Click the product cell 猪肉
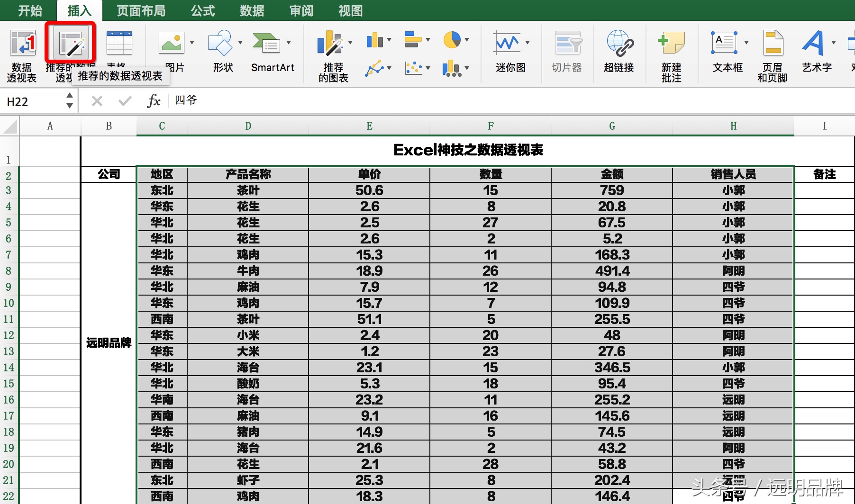The image size is (855, 504). (x=248, y=432)
